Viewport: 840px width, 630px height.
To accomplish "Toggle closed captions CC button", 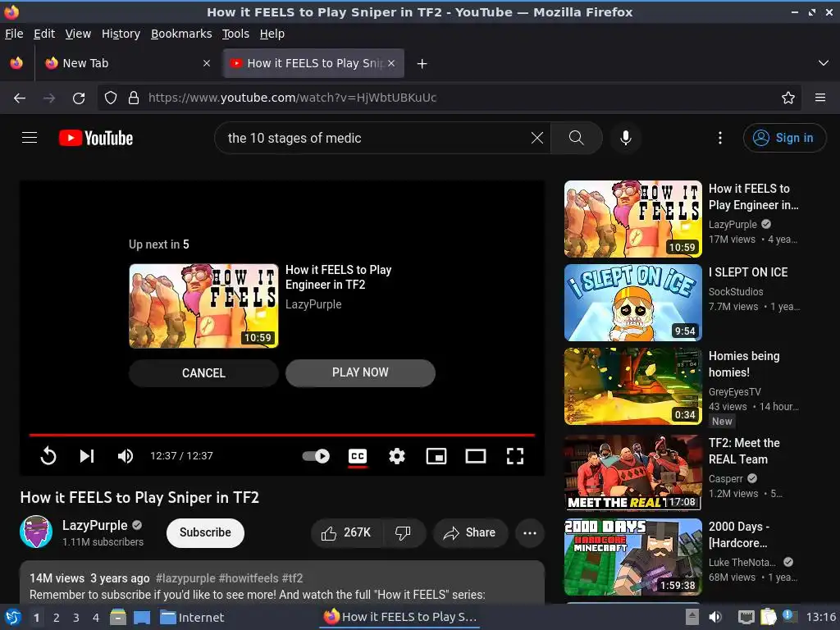I will (358, 456).
